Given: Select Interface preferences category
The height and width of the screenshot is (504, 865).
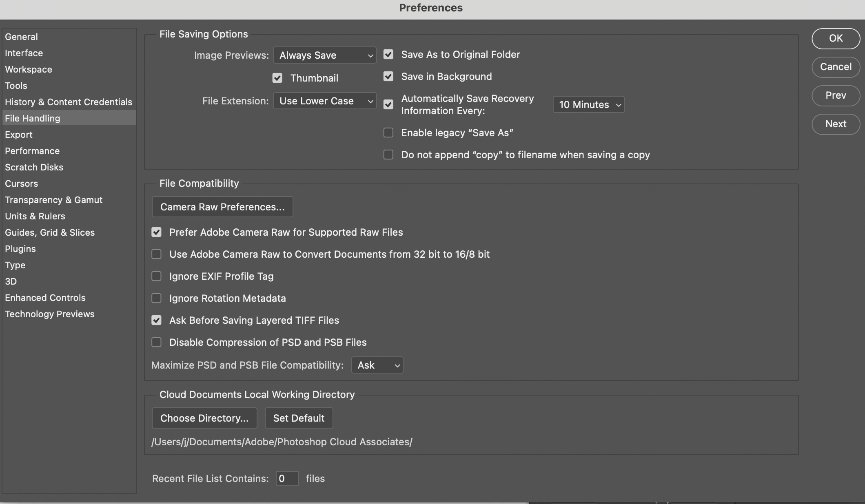Looking at the screenshot, I should pyautogui.click(x=69, y=53).
